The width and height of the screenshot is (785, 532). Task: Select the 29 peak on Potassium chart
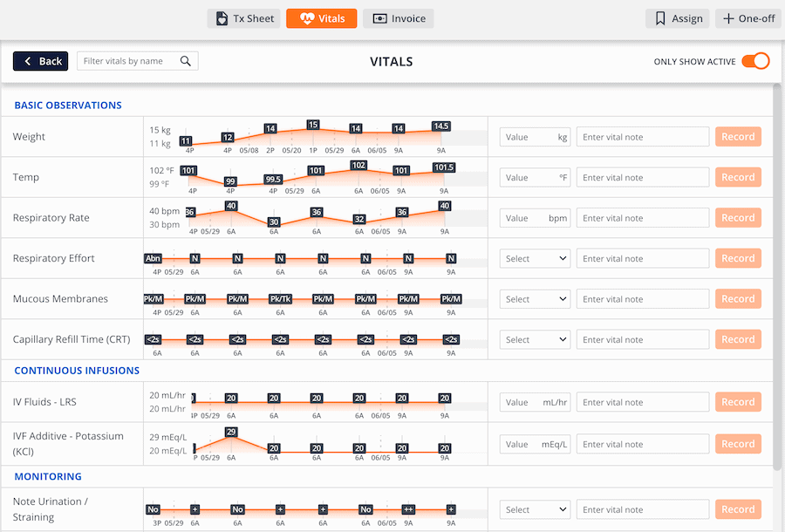click(231, 432)
